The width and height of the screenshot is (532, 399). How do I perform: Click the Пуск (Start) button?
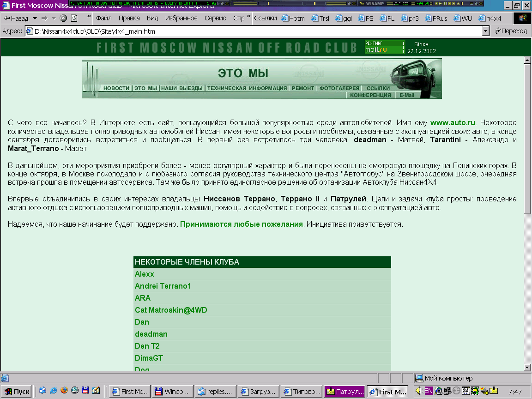(x=17, y=392)
